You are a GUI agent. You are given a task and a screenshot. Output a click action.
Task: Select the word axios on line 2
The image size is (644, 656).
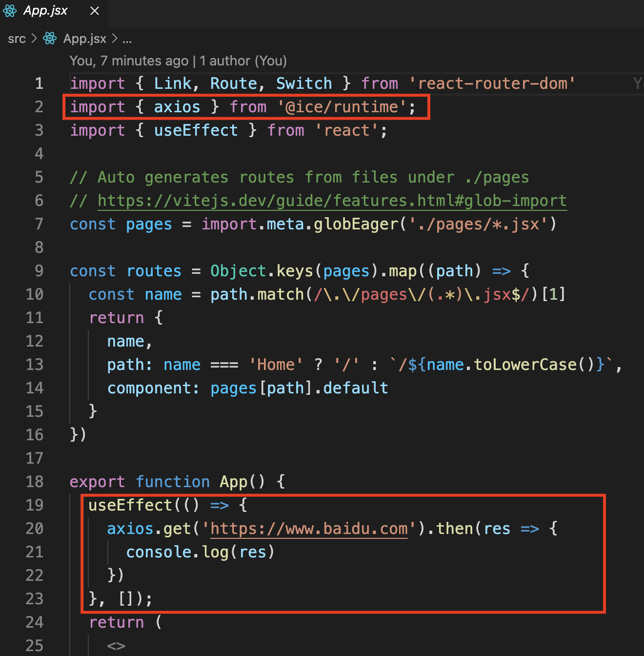pyautogui.click(x=177, y=106)
